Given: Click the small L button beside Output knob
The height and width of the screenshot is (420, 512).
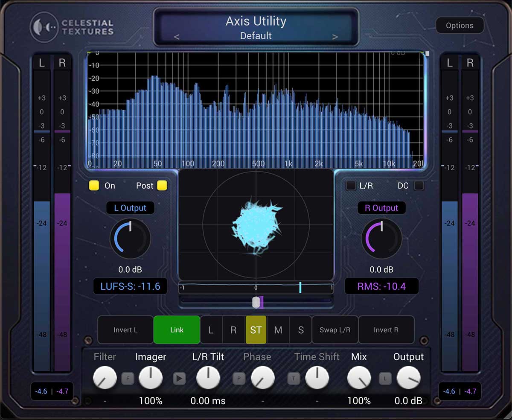Looking at the screenshot, I should (385, 378).
